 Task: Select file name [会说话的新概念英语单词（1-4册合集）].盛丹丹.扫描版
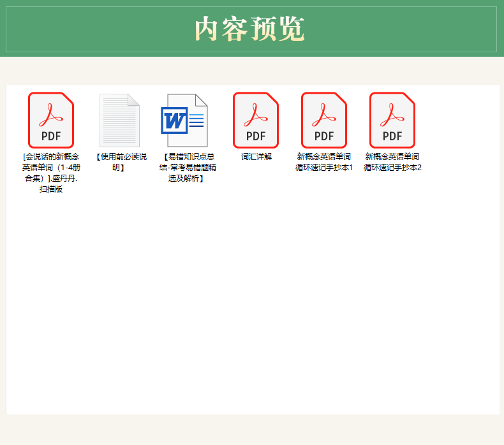pyautogui.click(x=51, y=173)
